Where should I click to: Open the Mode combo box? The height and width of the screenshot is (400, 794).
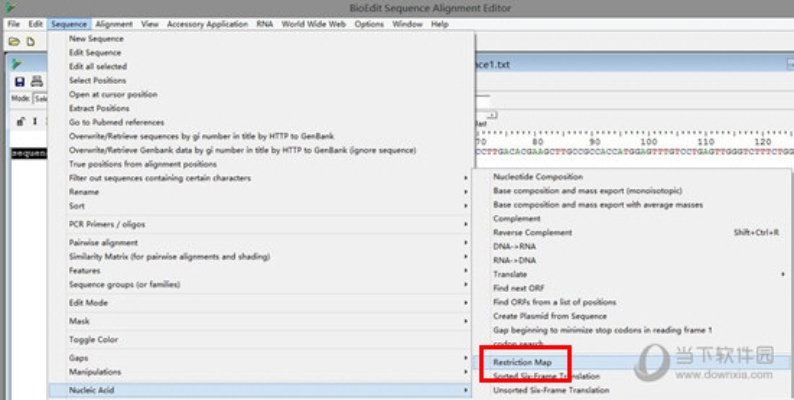click(x=41, y=99)
